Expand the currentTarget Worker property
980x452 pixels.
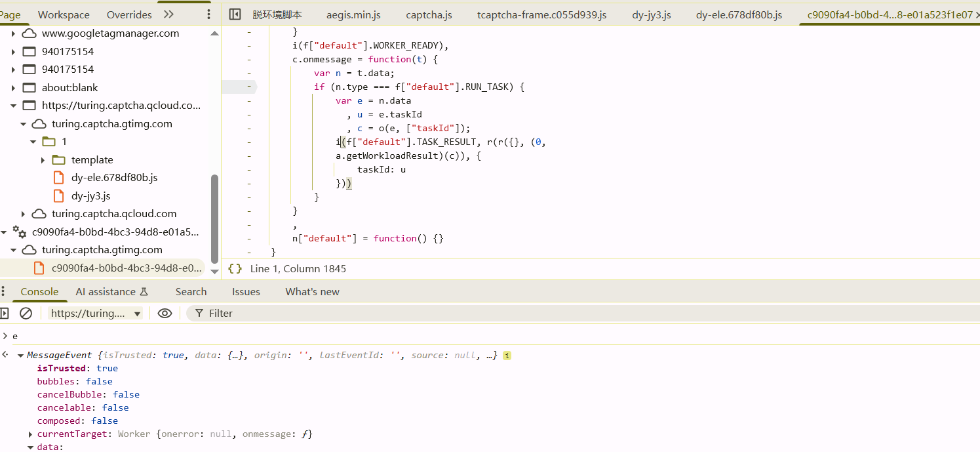(30, 434)
